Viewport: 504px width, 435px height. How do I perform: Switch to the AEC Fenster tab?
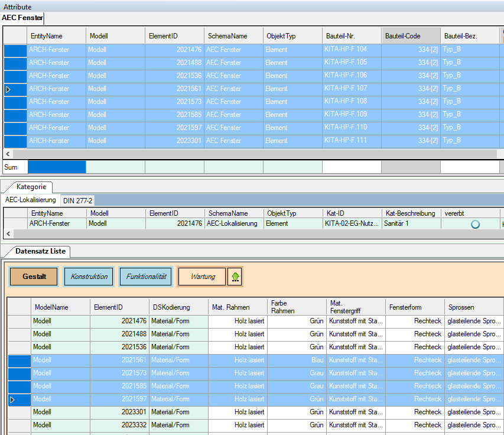[x=22, y=18]
